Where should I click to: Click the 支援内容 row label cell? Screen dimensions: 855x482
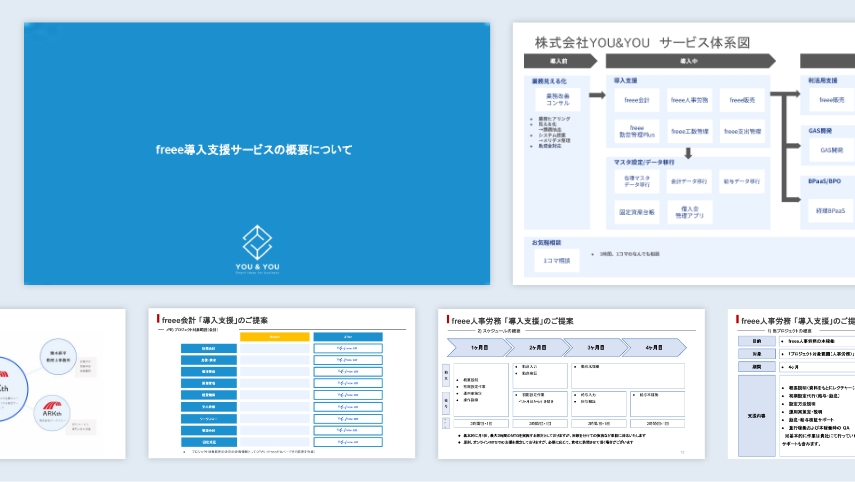point(756,415)
